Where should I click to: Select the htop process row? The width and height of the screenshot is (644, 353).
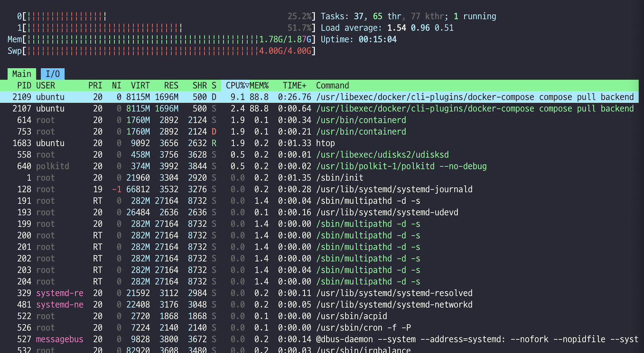[x=319, y=143]
